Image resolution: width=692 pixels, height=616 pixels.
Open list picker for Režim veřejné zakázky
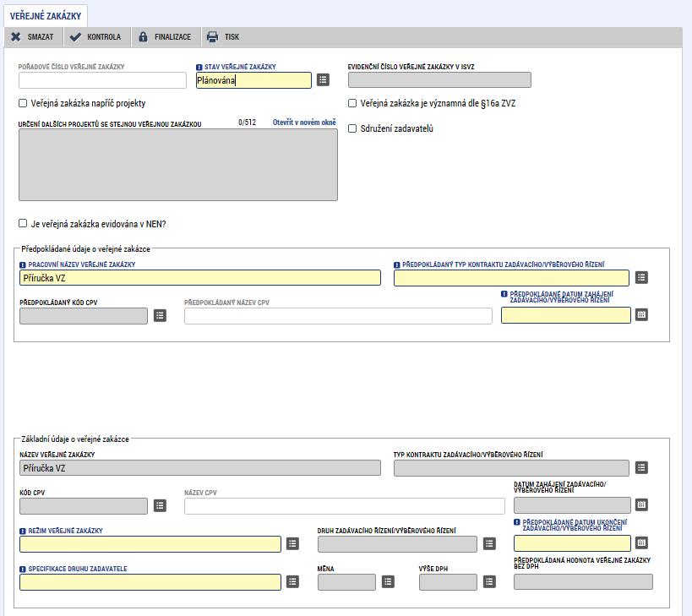pyautogui.click(x=292, y=543)
